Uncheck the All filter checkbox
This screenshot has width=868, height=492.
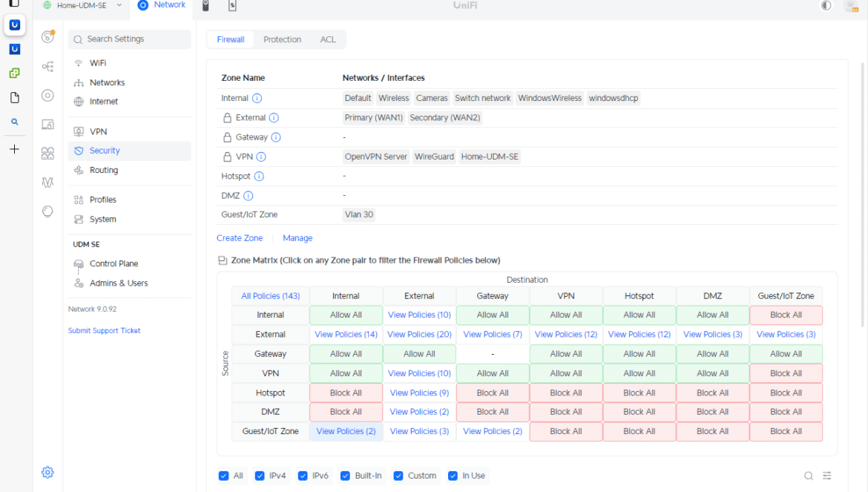(x=223, y=476)
